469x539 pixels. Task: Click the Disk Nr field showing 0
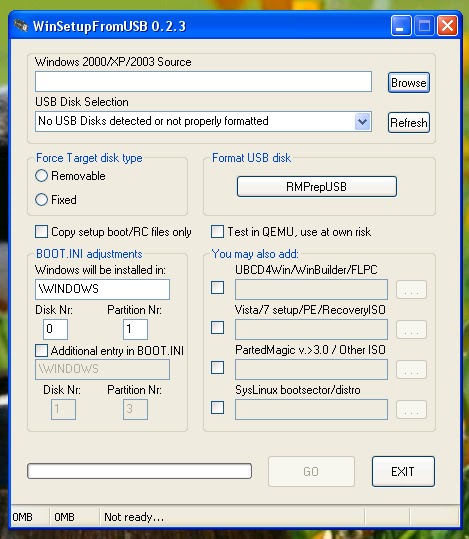55,329
